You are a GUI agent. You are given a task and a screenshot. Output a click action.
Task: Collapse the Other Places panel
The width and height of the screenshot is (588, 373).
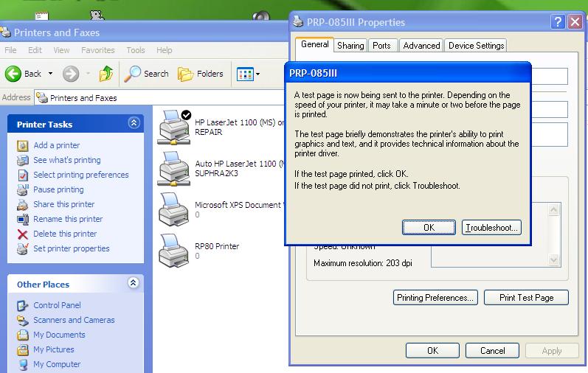tap(133, 282)
